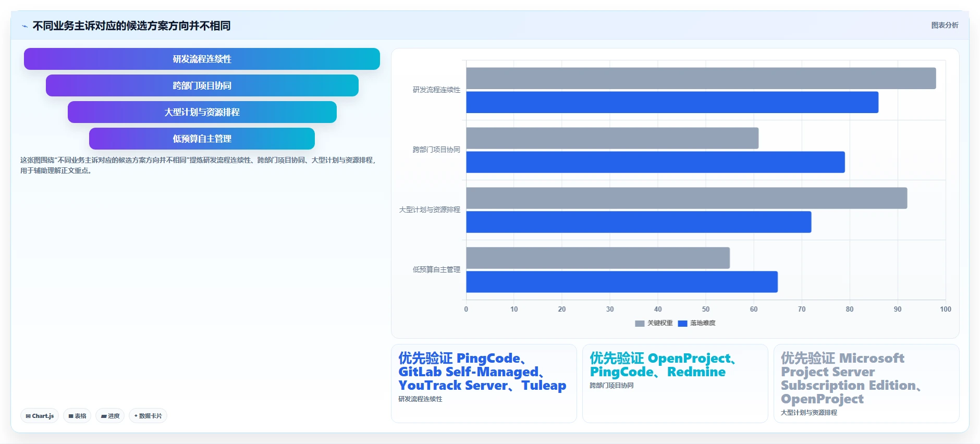Click the 跨部门项目协同 caption under second card
This screenshot has height=444, width=980.
[x=611, y=386]
